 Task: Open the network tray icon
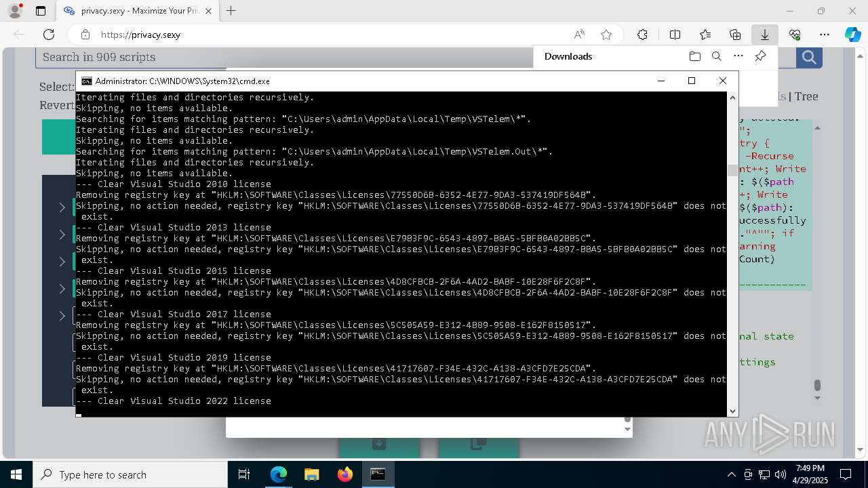[764, 474]
